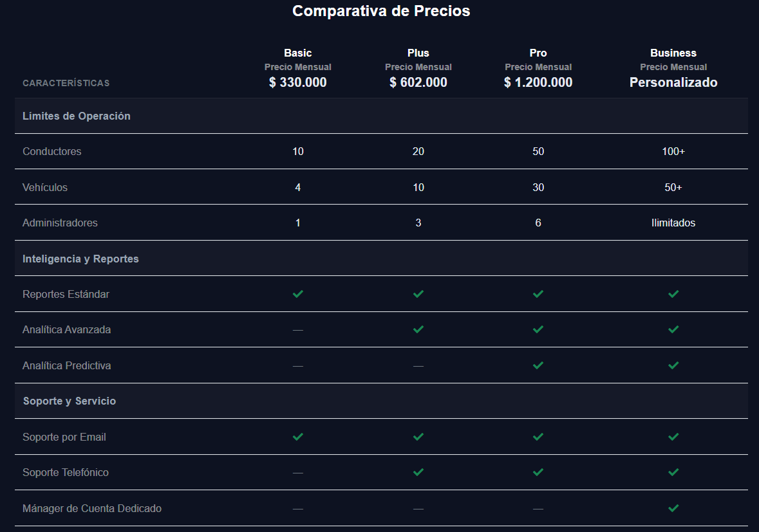The width and height of the screenshot is (759, 532).
Task: Click Business plan's Ilimitados administrators value
Action: point(673,223)
